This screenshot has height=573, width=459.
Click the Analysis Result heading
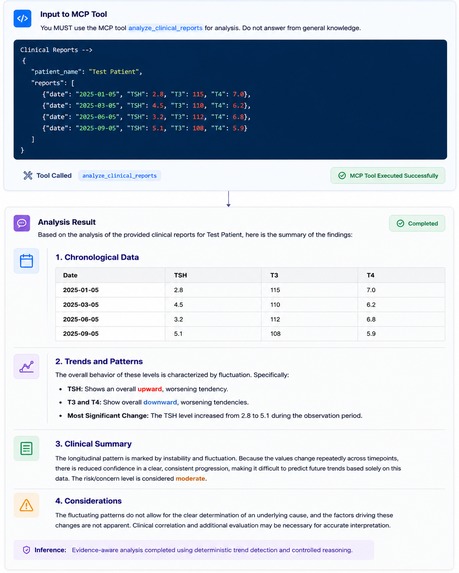[67, 222]
